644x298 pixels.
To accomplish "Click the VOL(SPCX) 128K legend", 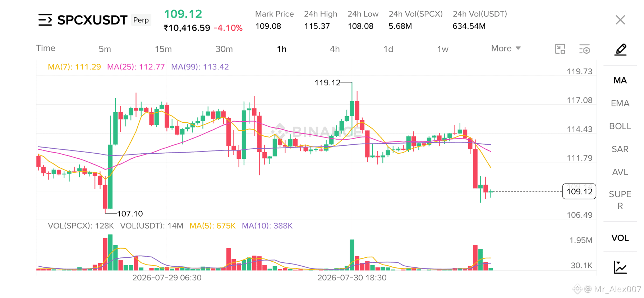I will coord(81,226).
